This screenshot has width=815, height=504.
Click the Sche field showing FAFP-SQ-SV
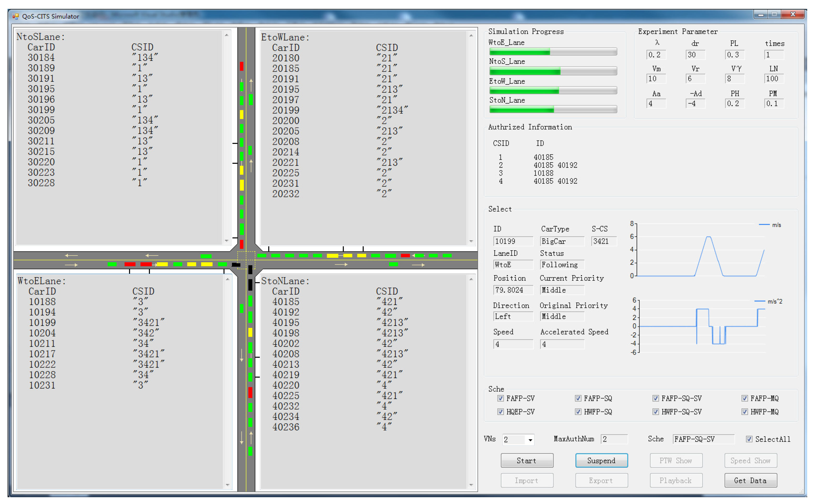[703, 439]
